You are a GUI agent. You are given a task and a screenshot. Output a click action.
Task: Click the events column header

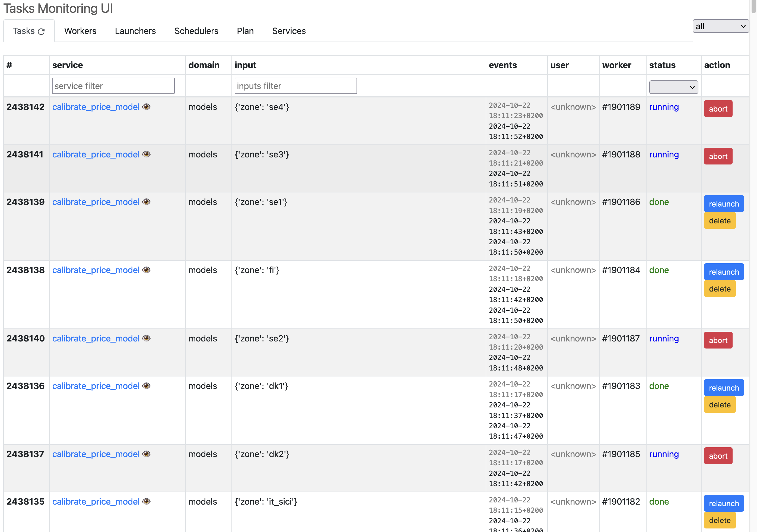point(502,65)
